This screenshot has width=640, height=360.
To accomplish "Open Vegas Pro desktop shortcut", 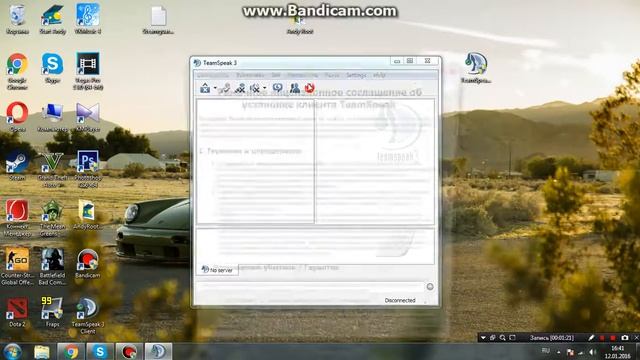I will [x=88, y=71].
